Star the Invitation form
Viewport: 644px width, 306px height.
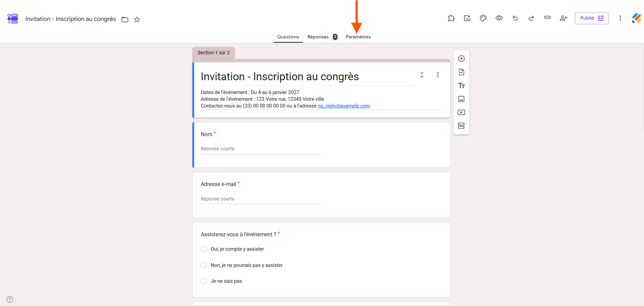tap(137, 20)
